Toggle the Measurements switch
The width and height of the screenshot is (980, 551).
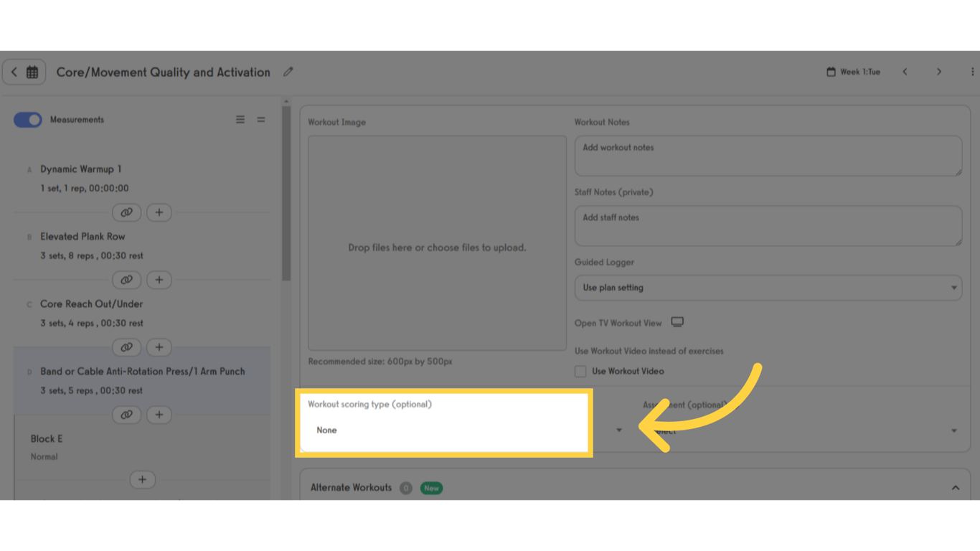pos(28,120)
